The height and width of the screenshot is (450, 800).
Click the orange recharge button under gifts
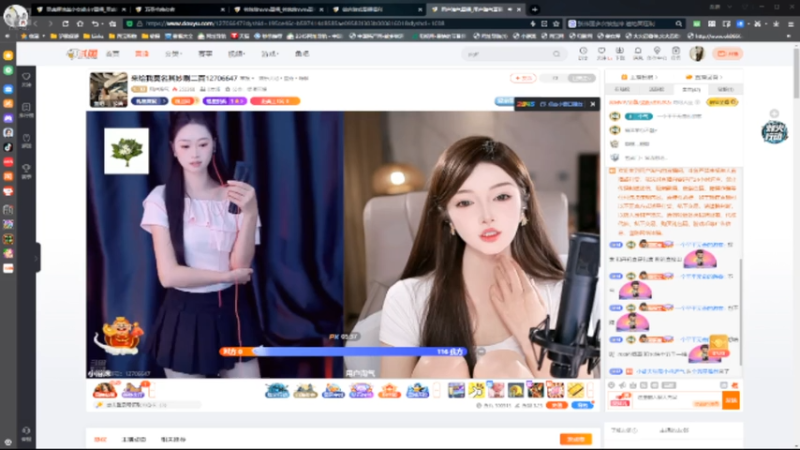point(557,405)
